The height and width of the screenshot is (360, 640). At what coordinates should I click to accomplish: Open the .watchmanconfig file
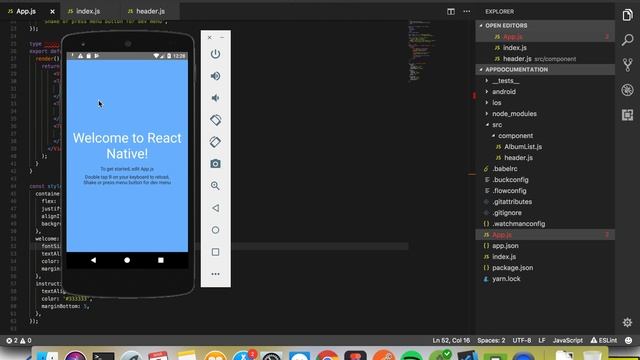[545, 224]
